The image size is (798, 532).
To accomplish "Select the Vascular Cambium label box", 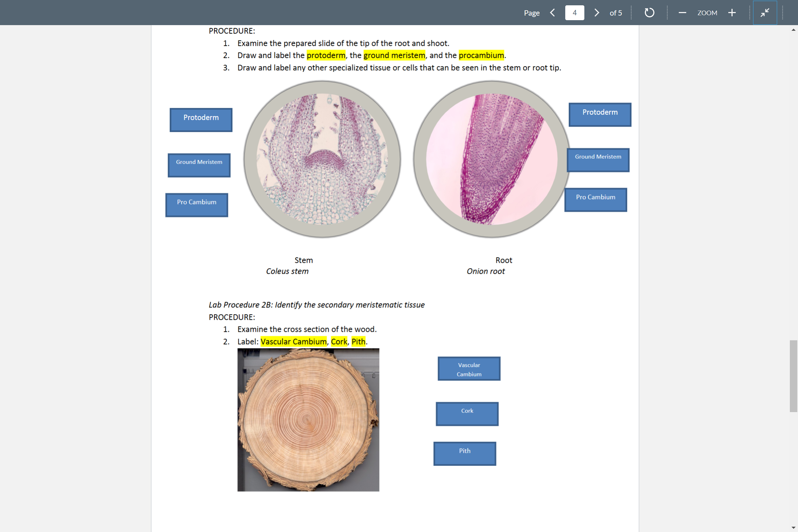I will click(469, 369).
